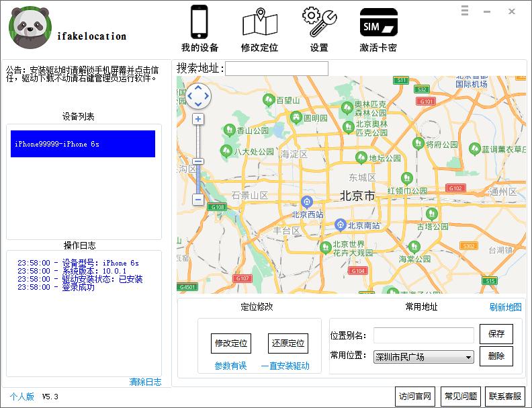Viewport: 532px width, 408px height.
Task: Focus the 位置别名 input field
Action: point(423,335)
